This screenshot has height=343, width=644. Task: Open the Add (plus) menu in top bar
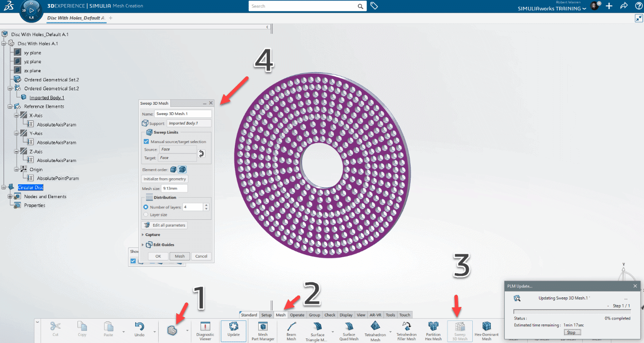pyautogui.click(x=609, y=6)
